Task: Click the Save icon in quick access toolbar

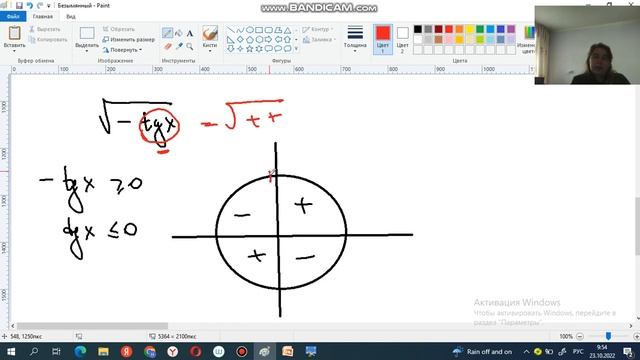Action: click(x=19, y=6)
